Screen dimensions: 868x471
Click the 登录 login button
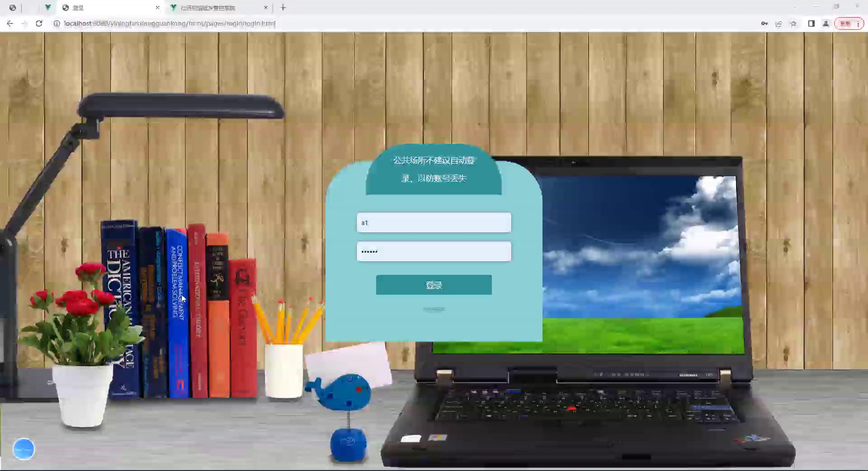434,285
